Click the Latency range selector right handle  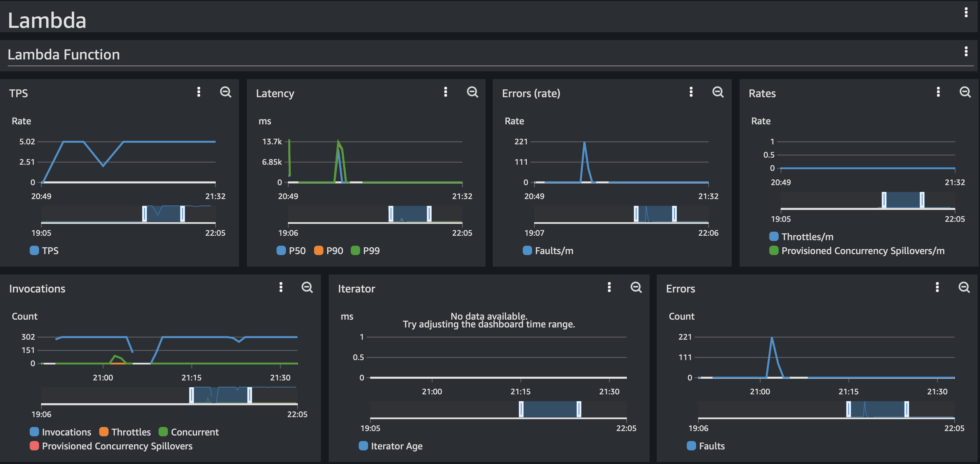(429, 214)
